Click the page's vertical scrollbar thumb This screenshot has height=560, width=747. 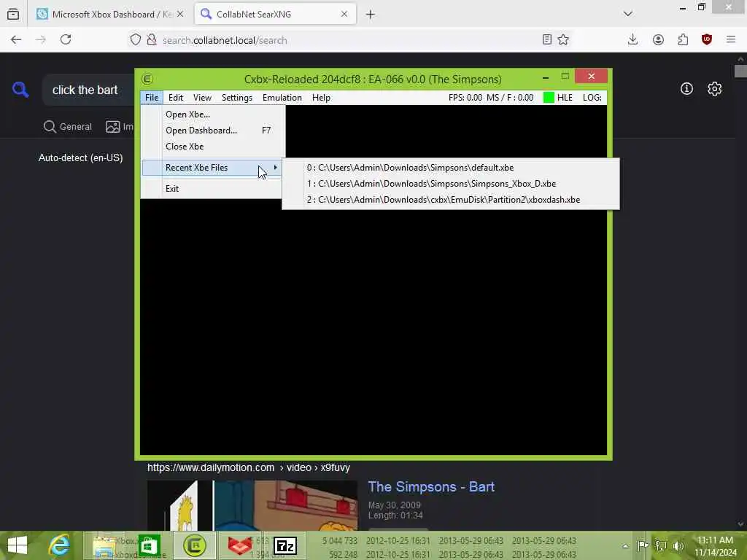pos(740,71)
